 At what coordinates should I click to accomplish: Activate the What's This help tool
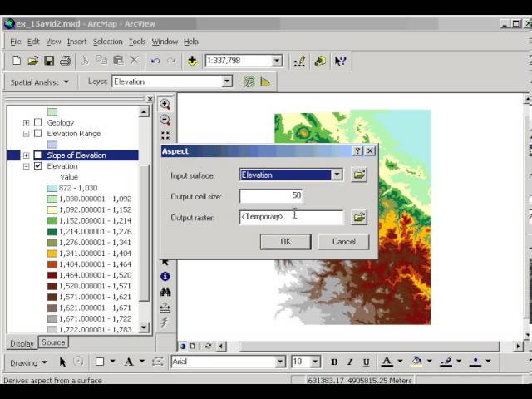[x=340, y=61]
